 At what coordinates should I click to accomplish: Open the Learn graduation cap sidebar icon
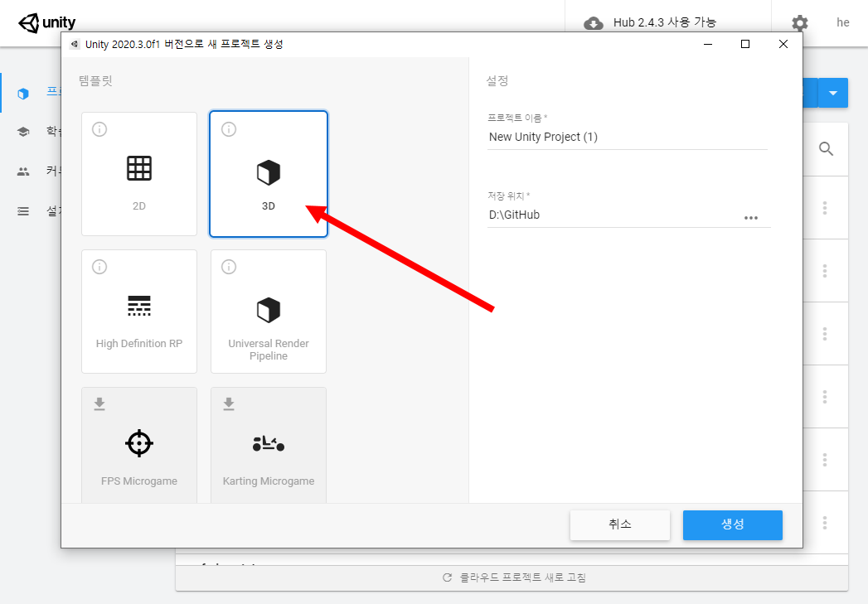23,132
